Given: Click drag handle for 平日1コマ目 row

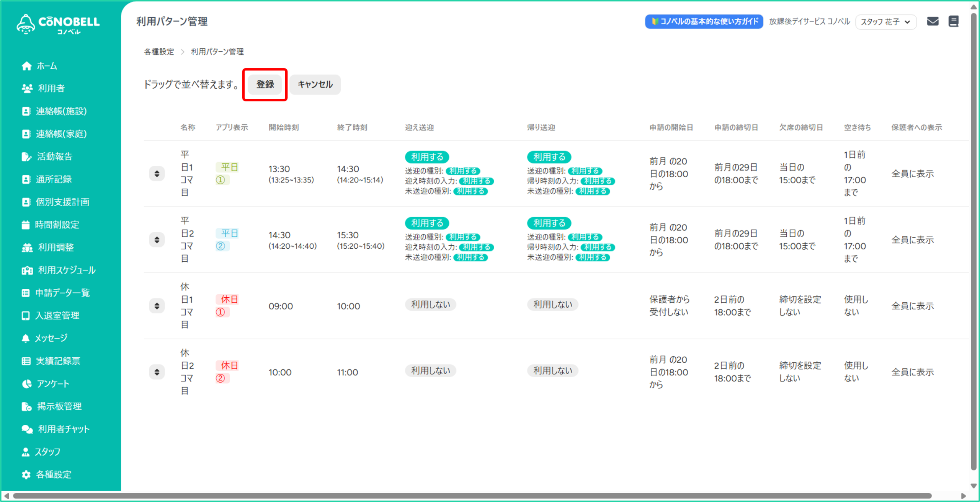Looking at the screenshot, I should coord(157,174).
